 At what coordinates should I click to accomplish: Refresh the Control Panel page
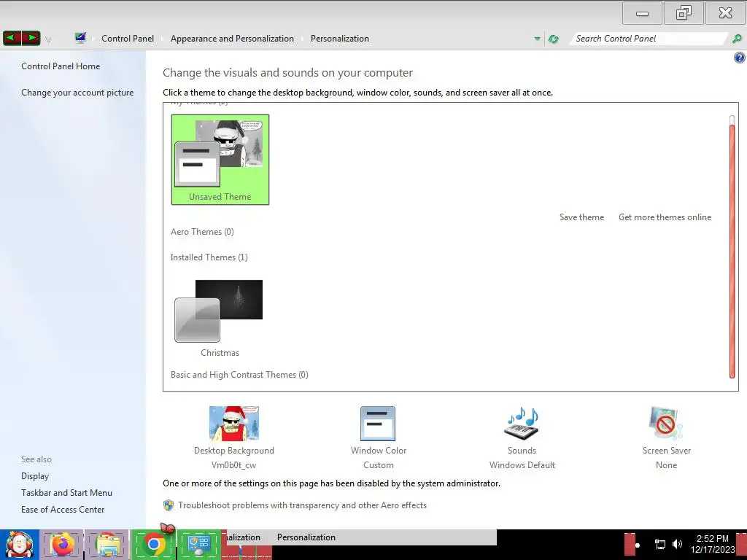tap(553, 39)
